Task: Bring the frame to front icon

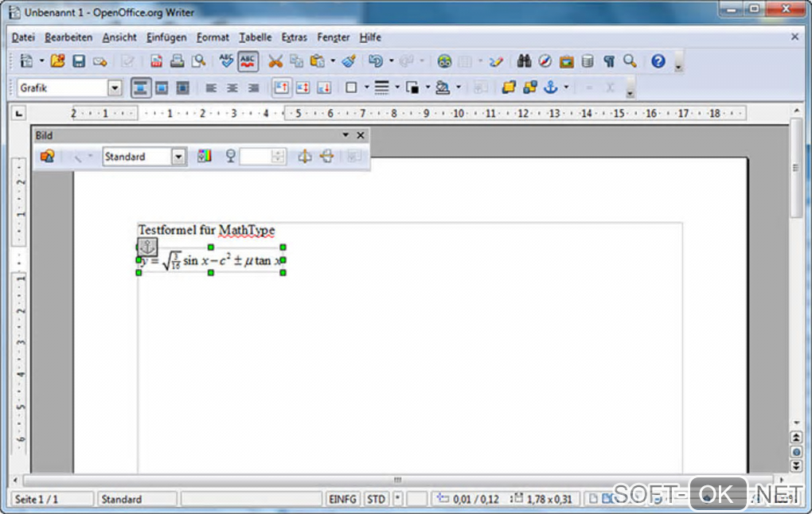Action: point(509,88)
